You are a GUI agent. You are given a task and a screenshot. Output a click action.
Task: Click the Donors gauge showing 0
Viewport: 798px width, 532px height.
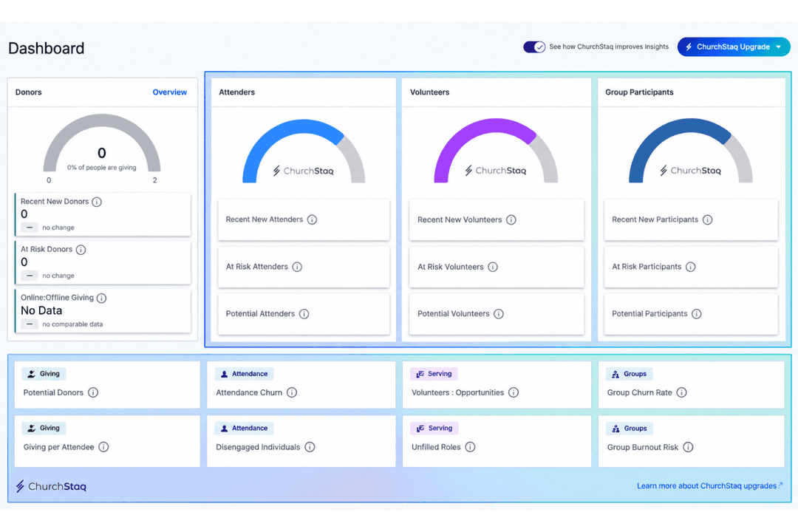point(102,145)
